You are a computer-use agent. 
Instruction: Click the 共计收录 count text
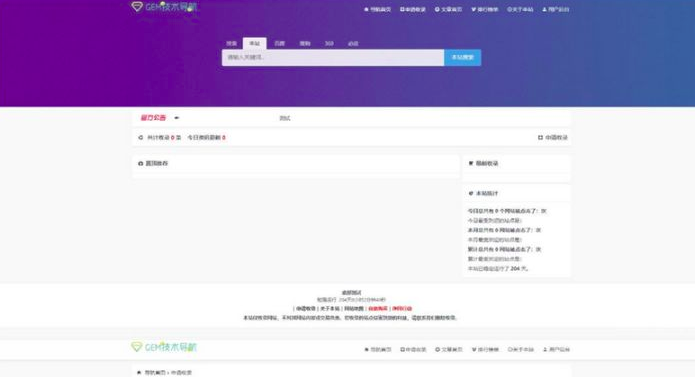coord(164,138)
